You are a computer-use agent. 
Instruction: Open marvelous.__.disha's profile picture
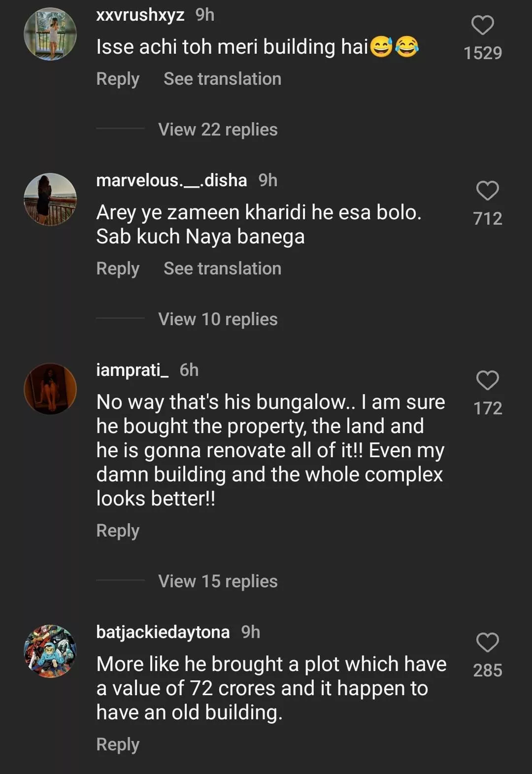click(50, 200)
